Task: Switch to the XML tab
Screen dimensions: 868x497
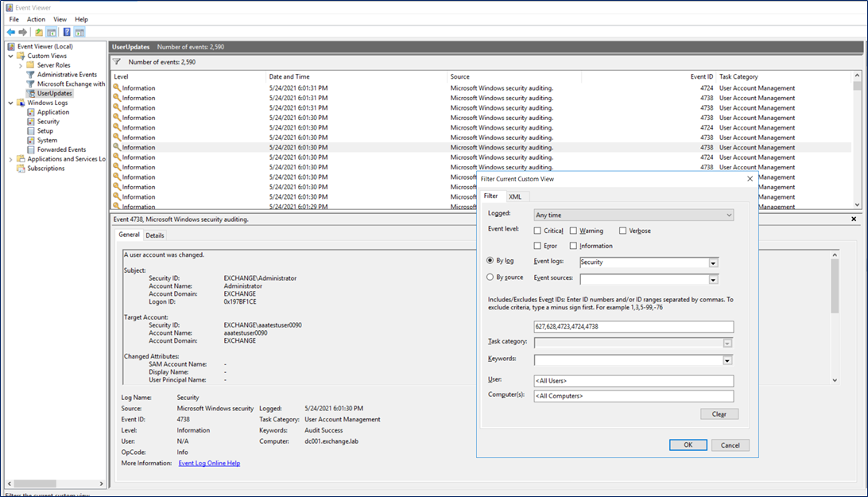Action: click(x=515, y=196)
